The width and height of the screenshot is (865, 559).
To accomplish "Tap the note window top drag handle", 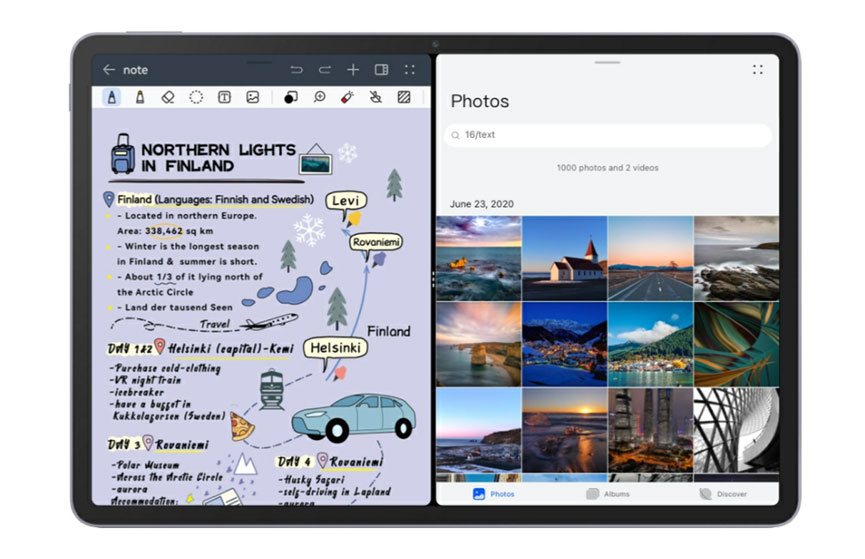I will [x=259, y=62].
